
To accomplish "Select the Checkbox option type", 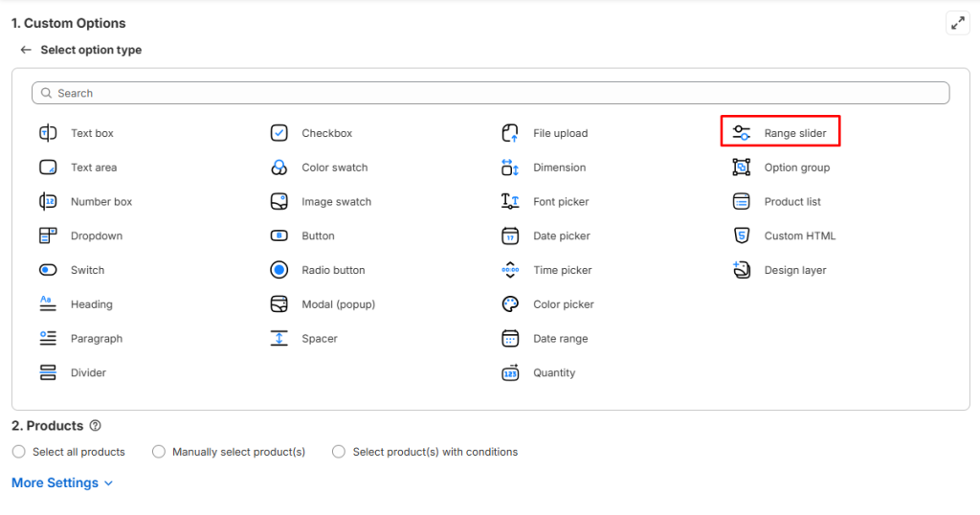I will pos(326,133).
